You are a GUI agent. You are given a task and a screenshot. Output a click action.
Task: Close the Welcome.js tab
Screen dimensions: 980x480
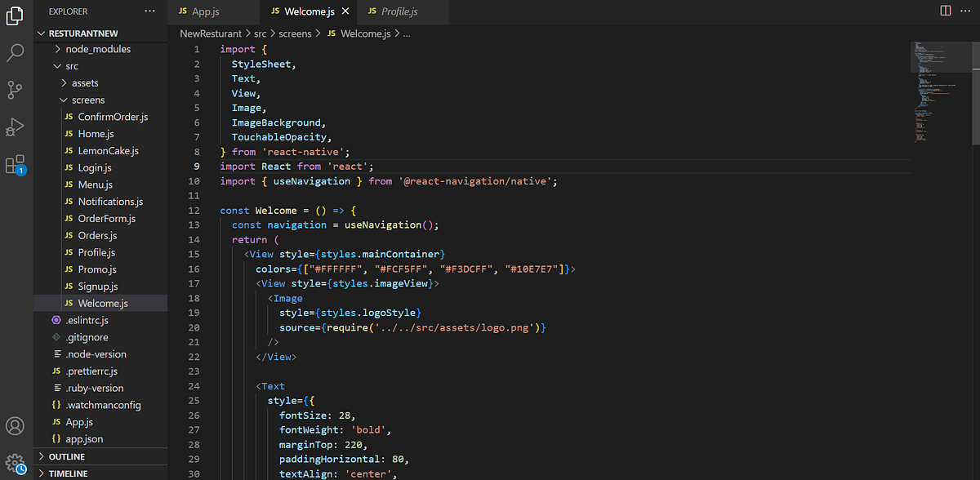[x=344, y=12]
